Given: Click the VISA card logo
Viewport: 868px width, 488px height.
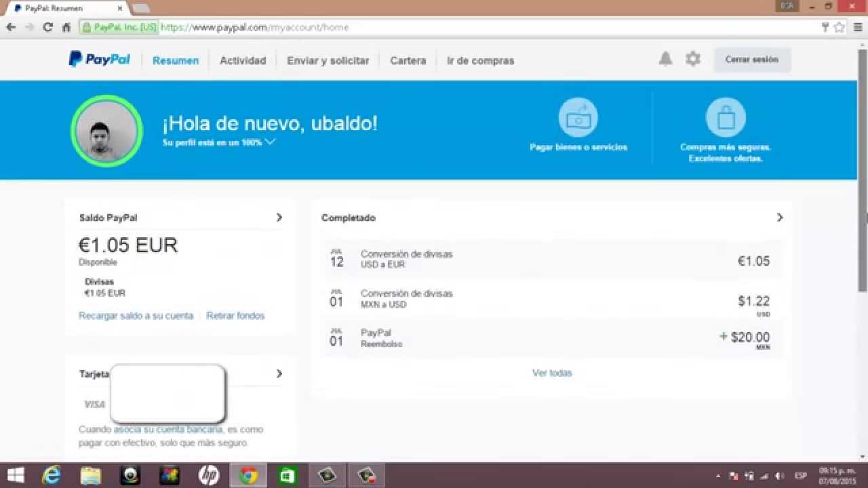Looking at the screenshot, I should [x=94, y=404].
